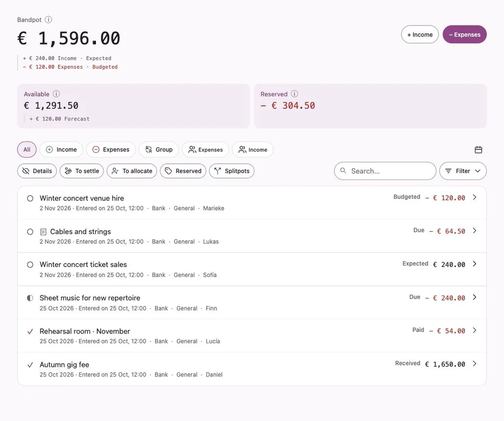
Task: Click the name Marieke in venue hire row
Action: 214,209
